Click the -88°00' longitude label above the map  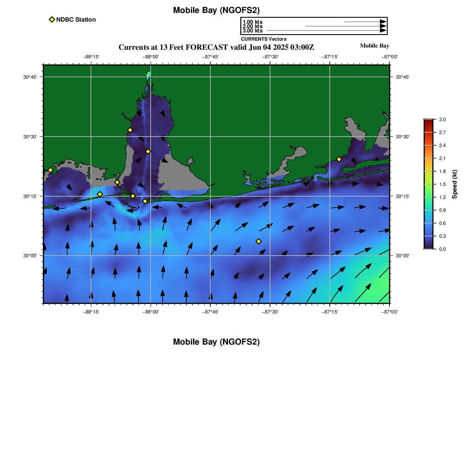pos(151,57)
